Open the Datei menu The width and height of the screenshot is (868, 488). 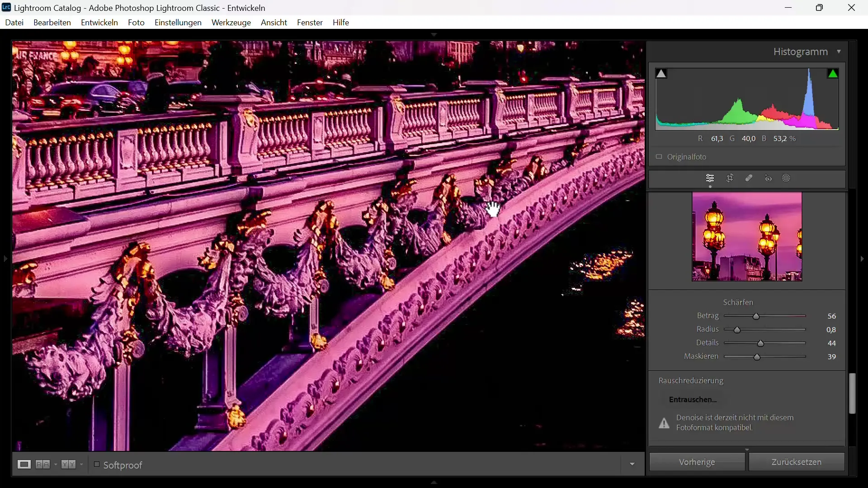[x=14, y=23]
